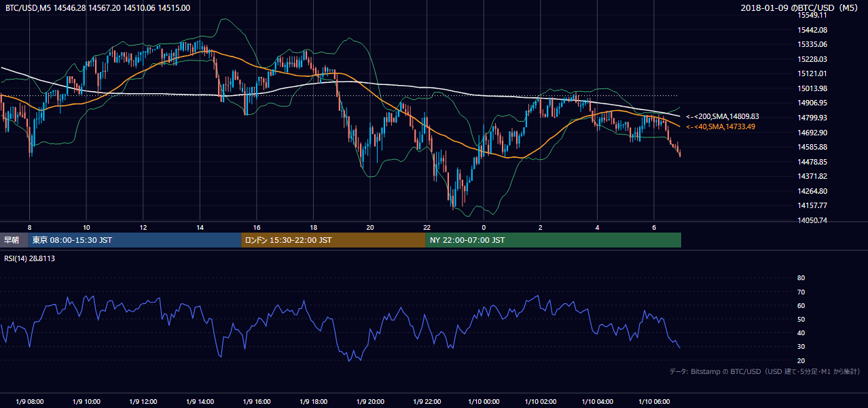Click RSI axis level 80
The height and width of the screenshot is (408, 868).
pyautogui.click(x=801, y=278)
